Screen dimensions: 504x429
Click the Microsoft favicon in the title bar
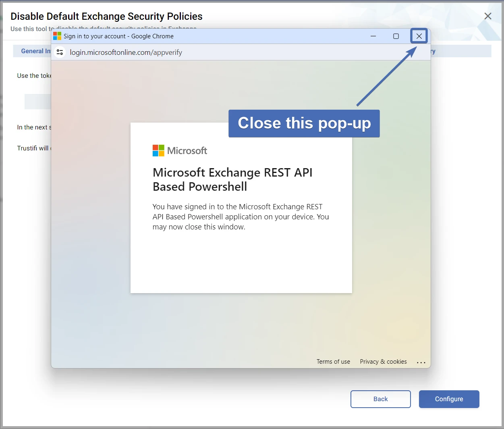click(x=57, y=36)
